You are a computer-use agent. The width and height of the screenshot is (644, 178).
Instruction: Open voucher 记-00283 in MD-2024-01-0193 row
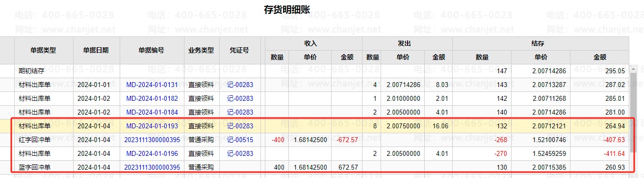240,126
